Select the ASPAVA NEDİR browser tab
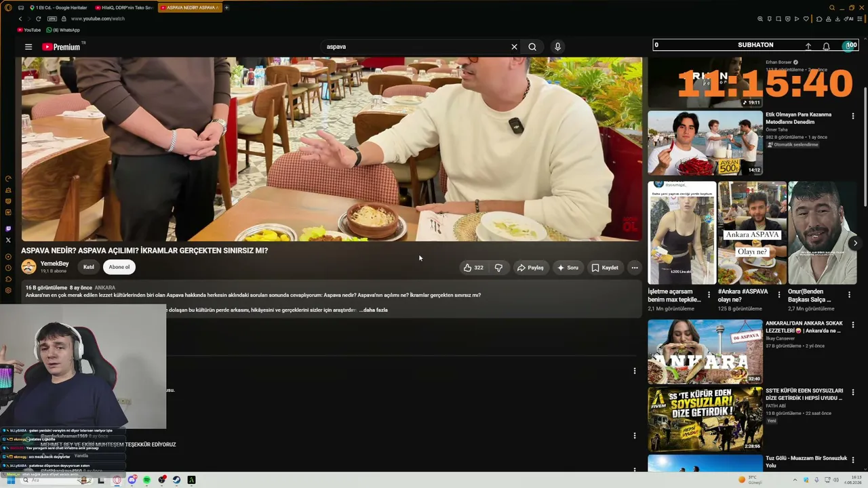868x488 pixels. point(190,7)
